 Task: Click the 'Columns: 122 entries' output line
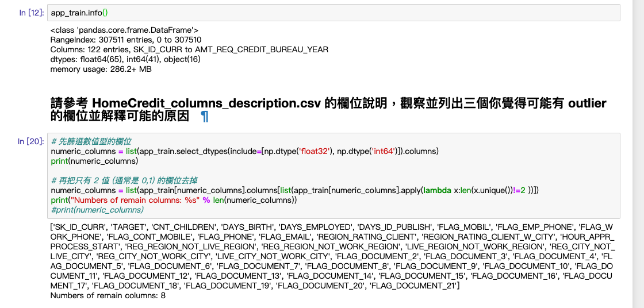pyautogui.click(x=189, y=49)
